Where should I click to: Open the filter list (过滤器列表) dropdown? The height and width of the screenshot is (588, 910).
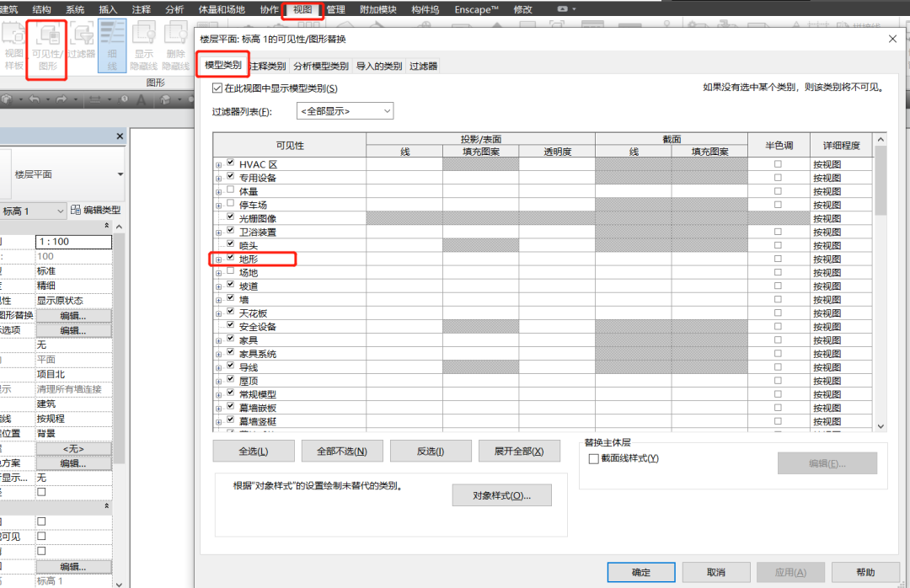pyautogui.click(x=345, y=111)
